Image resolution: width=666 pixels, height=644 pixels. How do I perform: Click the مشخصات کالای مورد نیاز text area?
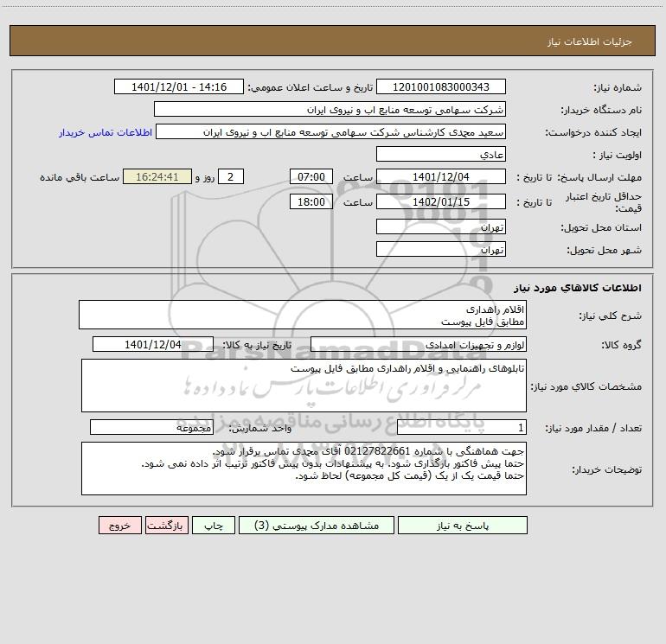304,386
